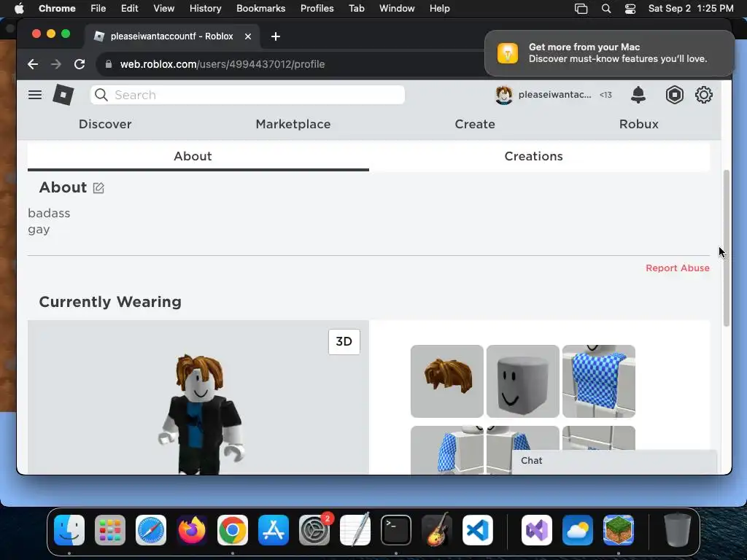Click the user avatar headshot icon

[503, 95]
